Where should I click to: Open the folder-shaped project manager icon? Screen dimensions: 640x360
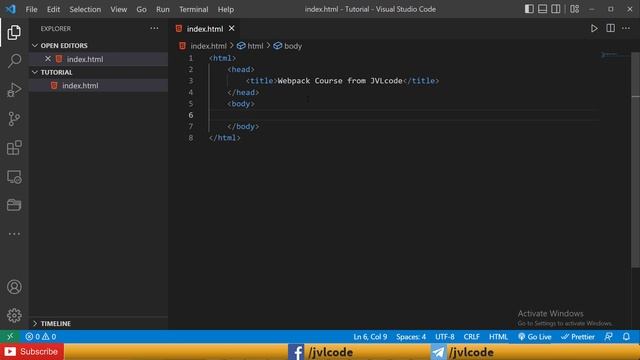(x=14, y=205)
